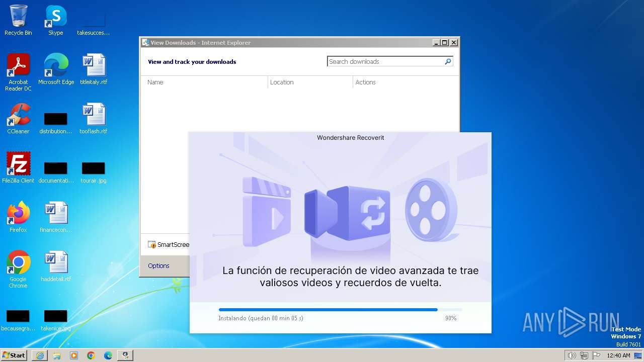Launch Skype from the desktop
The width and height of the screenshot is (644, 362).
55,20
